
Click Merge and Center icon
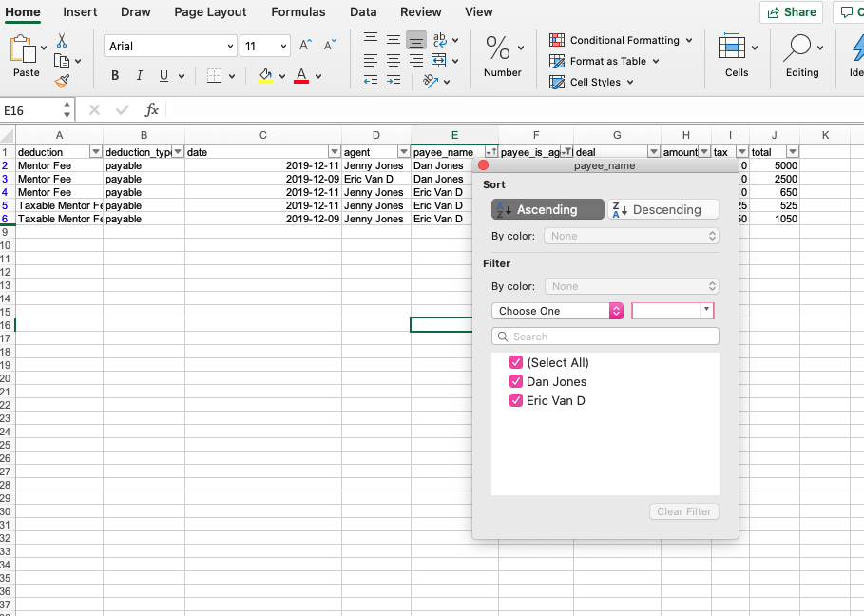click(x=438, y=61)
